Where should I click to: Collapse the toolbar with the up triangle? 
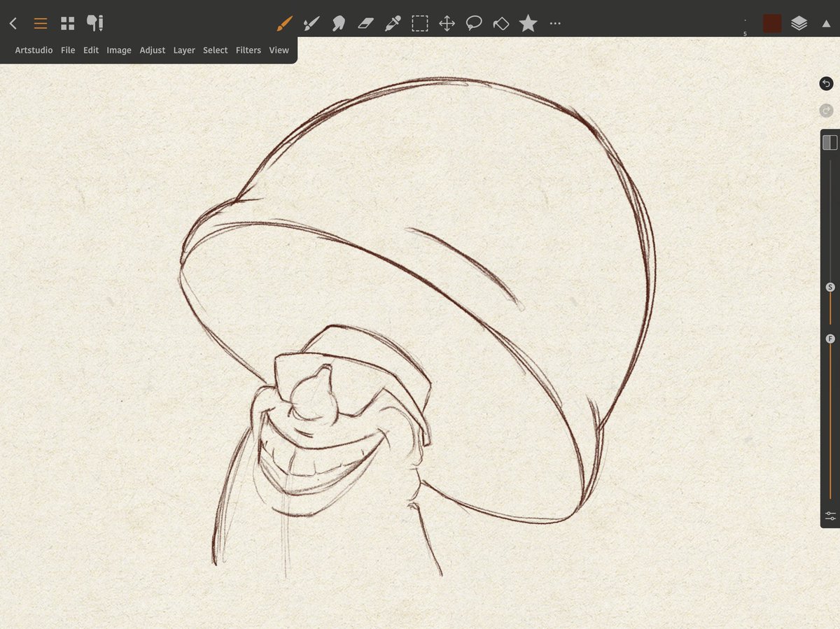coord(826,24)
